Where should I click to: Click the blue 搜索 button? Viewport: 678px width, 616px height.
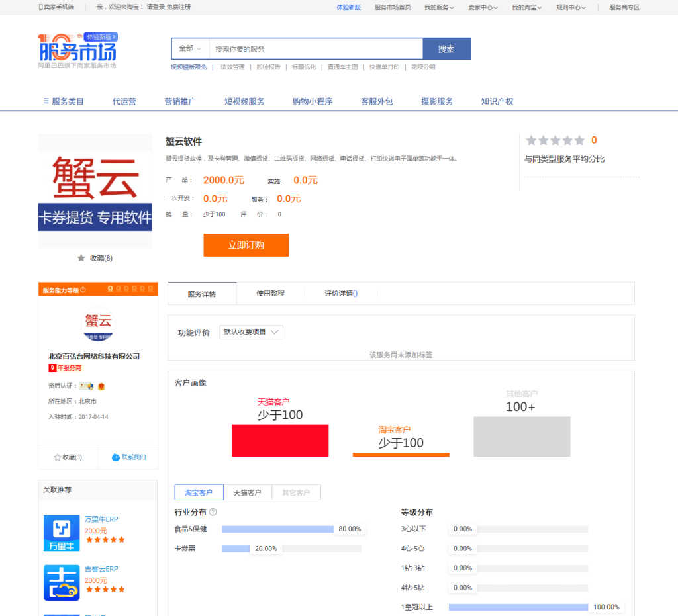pos(447,48)
